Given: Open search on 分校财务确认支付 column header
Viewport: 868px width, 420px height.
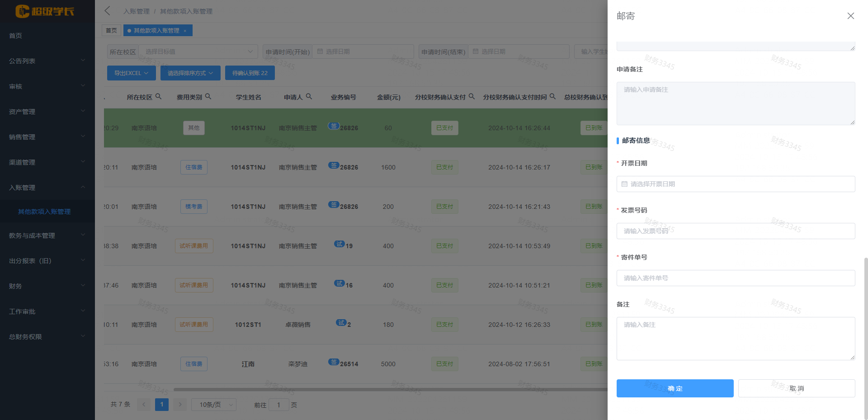Looking at the screenshot, I should [x=472, y=96].
